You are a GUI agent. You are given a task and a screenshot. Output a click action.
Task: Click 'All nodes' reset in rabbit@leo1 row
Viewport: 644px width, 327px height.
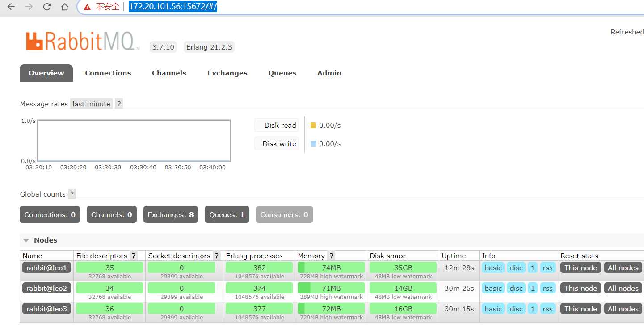[x=623, y=268]
